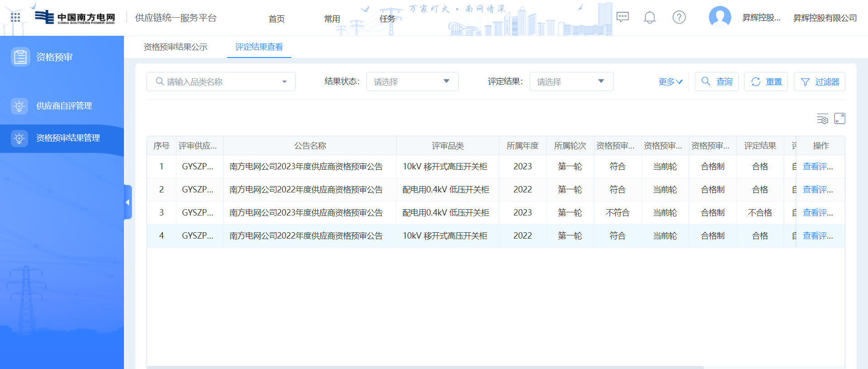Screen dimensions: 868x369
Task: Open table column settings icon
Action: click(822, 119)
